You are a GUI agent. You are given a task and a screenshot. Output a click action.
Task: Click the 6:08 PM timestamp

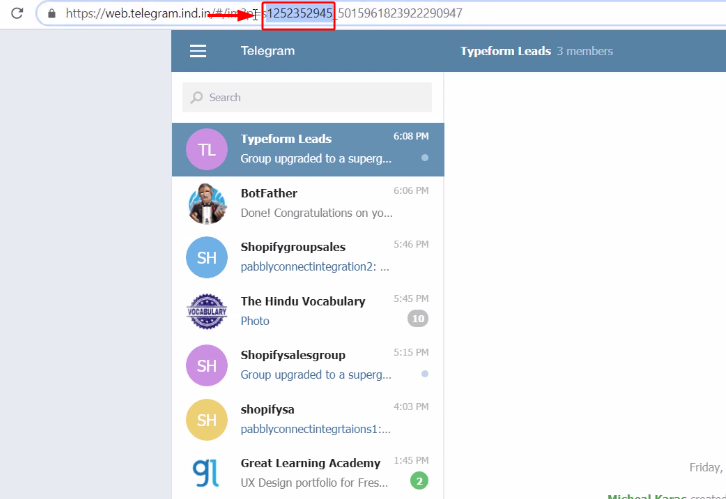click(x=411, y=136)
